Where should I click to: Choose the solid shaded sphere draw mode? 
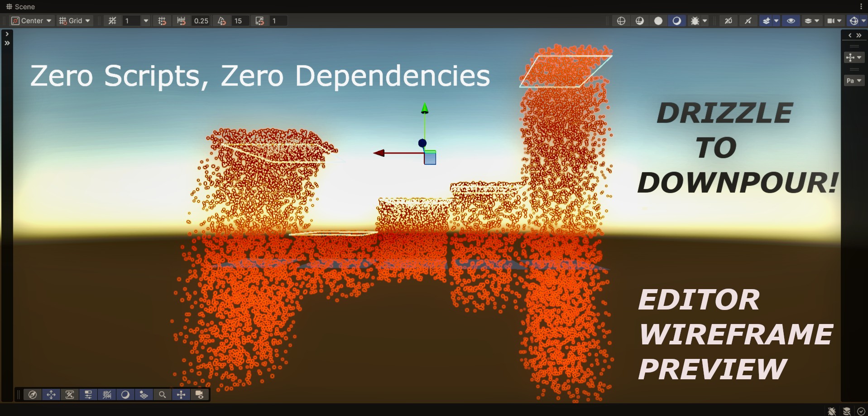658,21
